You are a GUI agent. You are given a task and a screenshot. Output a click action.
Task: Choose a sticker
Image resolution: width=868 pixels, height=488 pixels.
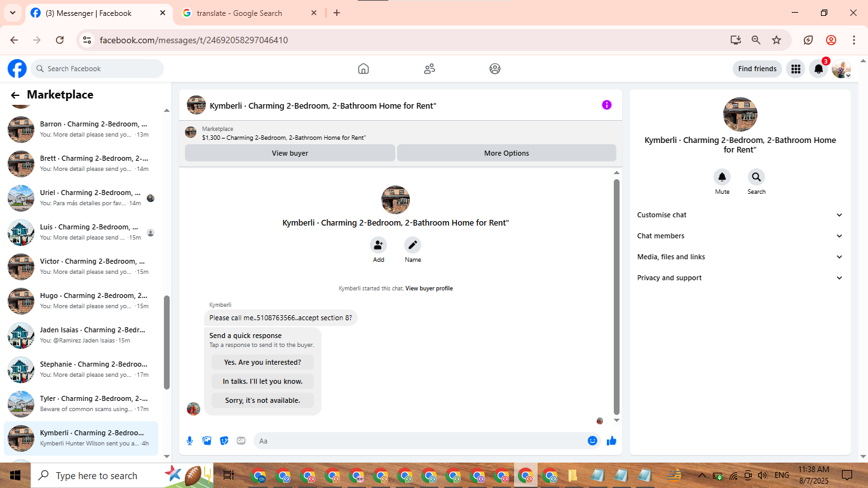(x=224, y=441)
